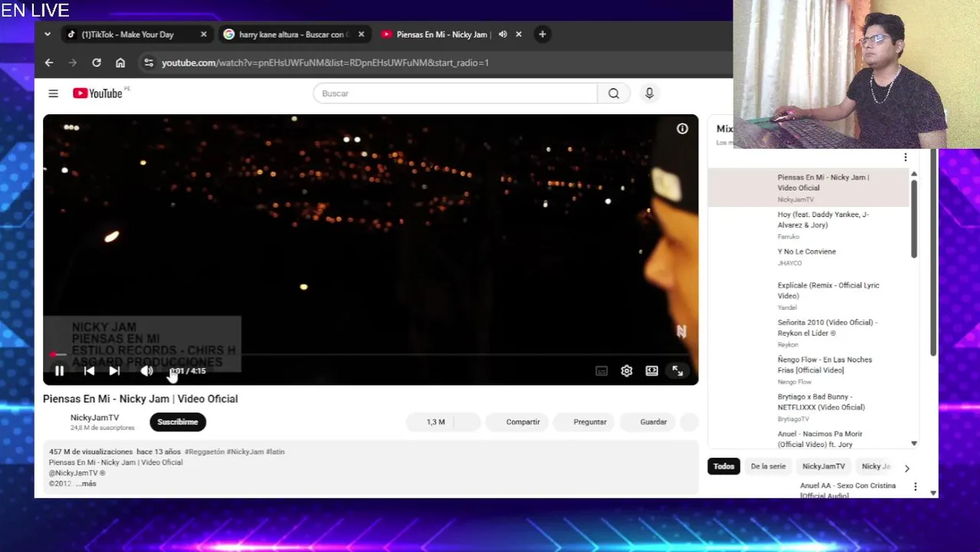Viewport: 980px width, 552px height.
Task: Click the video title Piensas En Mi
Action: [x=140, y=399]
